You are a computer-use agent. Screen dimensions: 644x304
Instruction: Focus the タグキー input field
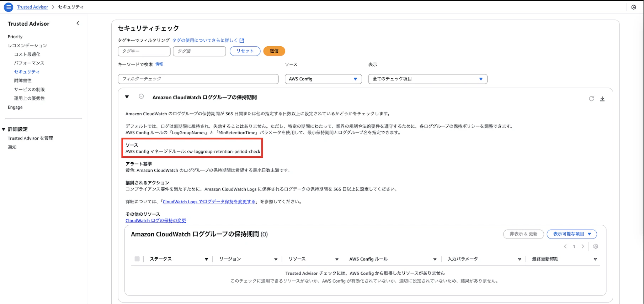pos(144,51)
